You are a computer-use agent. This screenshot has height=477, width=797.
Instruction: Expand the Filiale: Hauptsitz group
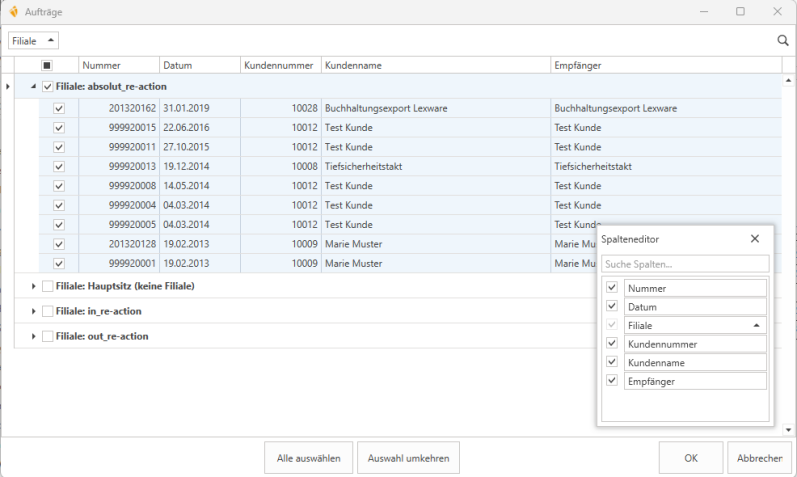(x=33, y=286)
